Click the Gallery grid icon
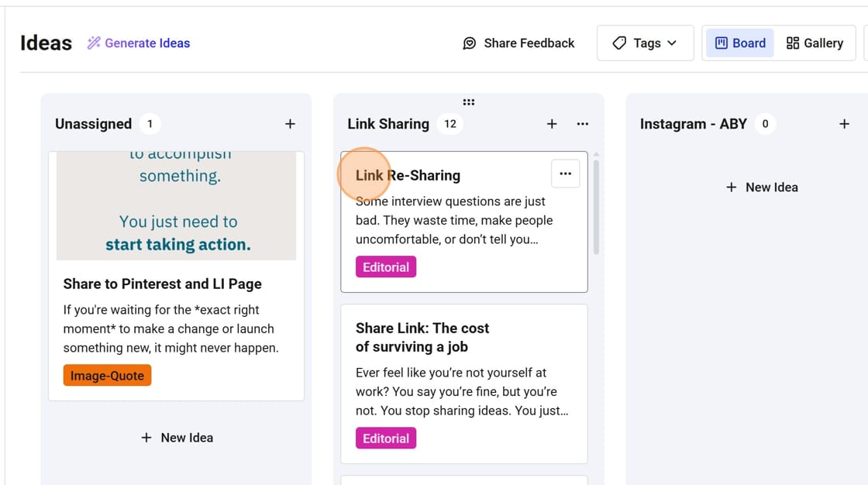Image resolution: width=868 pixels, height=485 pixels. (794, 43)
